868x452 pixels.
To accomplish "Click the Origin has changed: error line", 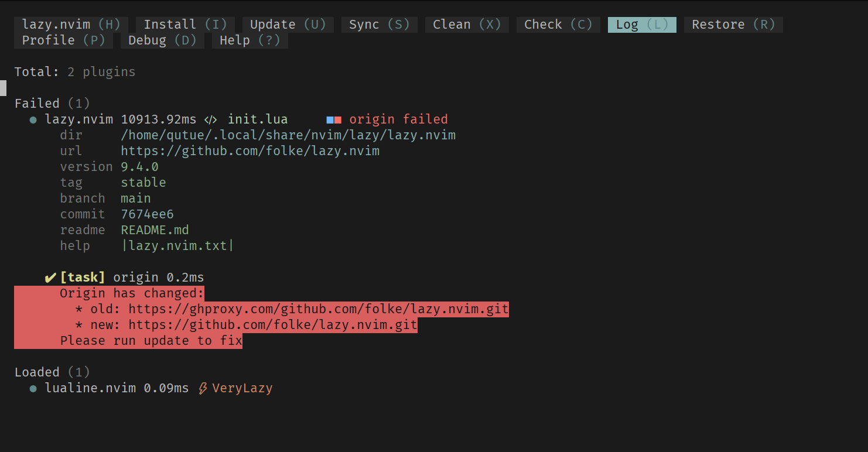I will pos(132,293).
